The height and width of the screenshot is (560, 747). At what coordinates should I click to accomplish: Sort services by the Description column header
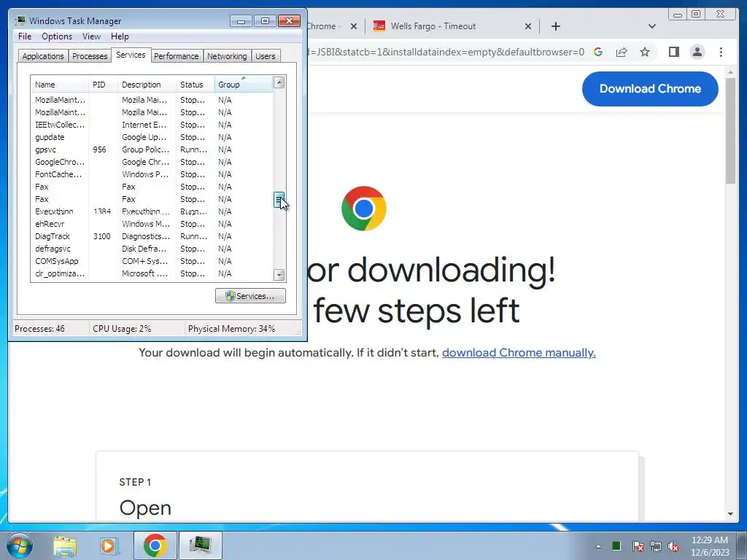tap(147, 85)
